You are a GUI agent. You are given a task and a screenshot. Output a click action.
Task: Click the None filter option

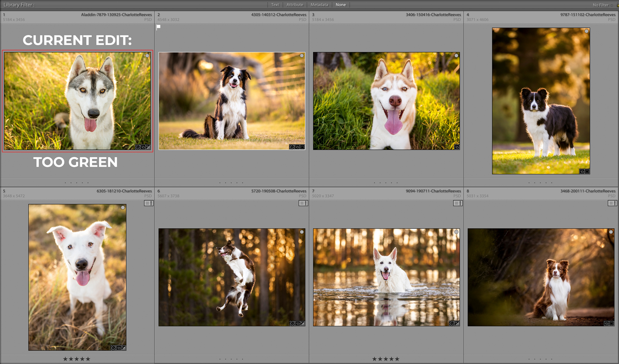[341, 5]
